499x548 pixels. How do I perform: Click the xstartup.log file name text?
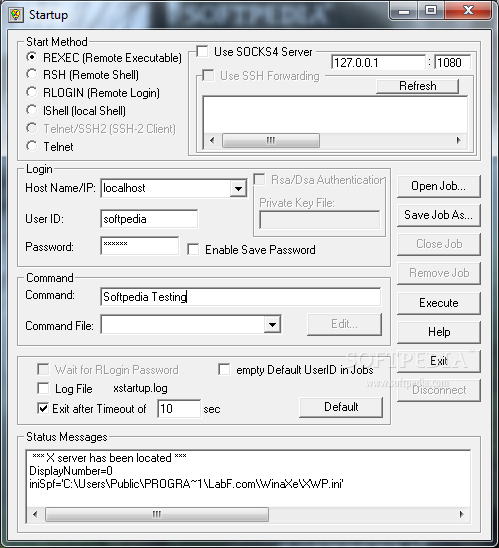pyautogui.click(x=140, y=388)
